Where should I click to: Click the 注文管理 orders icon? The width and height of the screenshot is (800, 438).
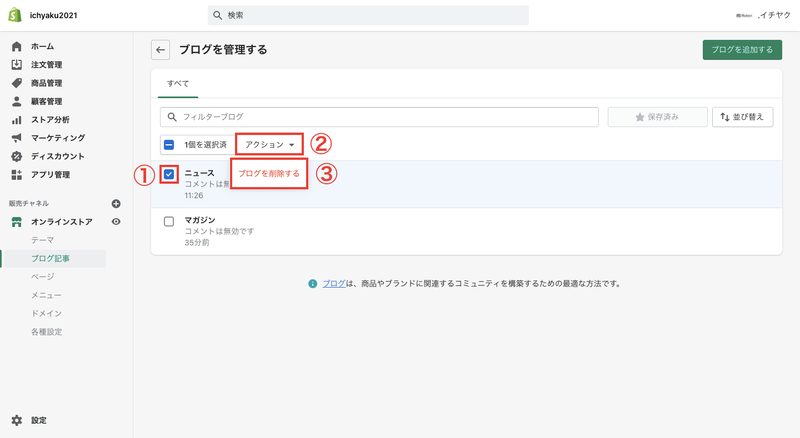16,64
